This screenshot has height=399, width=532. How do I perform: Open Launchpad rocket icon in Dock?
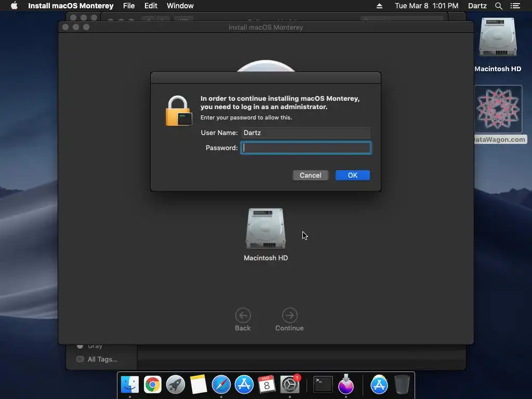(176, 384)
